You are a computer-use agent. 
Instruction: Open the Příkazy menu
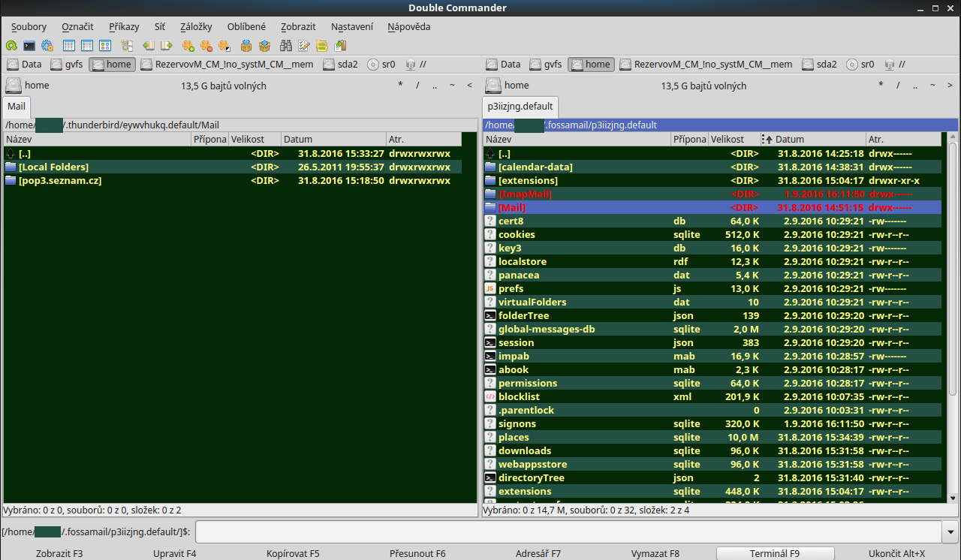pyautogui.click(x=124, y=26)
